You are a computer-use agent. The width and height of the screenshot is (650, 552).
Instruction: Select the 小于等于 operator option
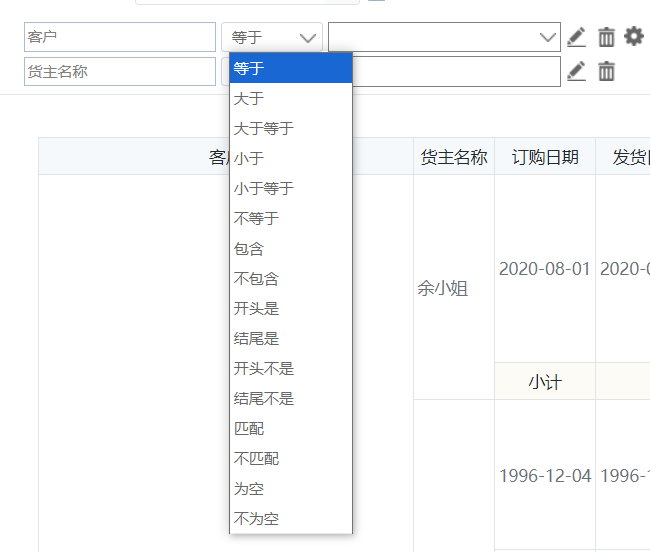pyautogui.click(x=264, y=189)
